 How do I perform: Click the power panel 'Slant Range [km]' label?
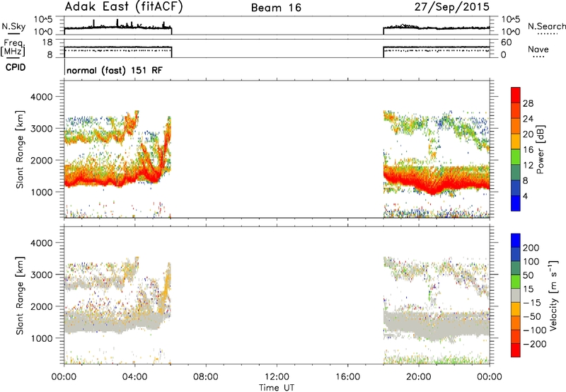tap(20, 149)
